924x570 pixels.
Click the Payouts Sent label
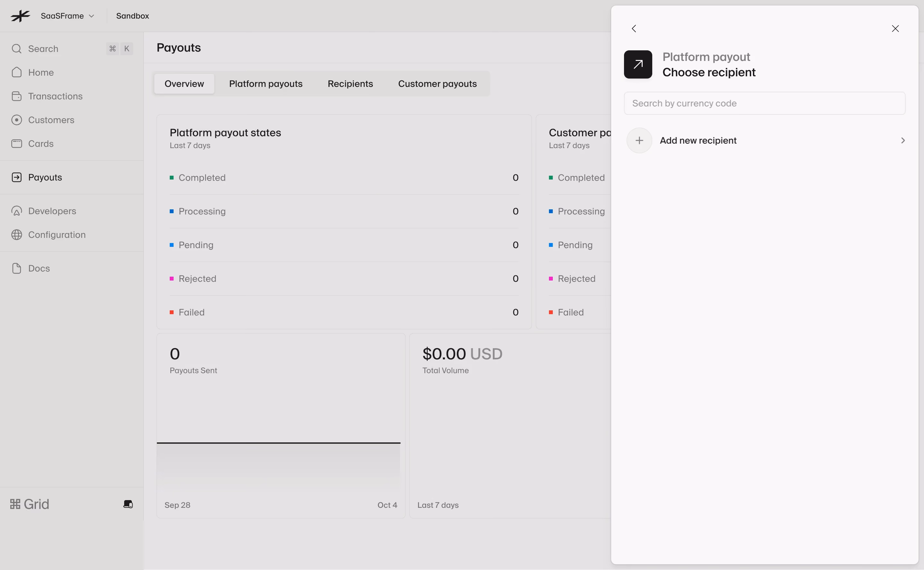[x=193, y=371]
